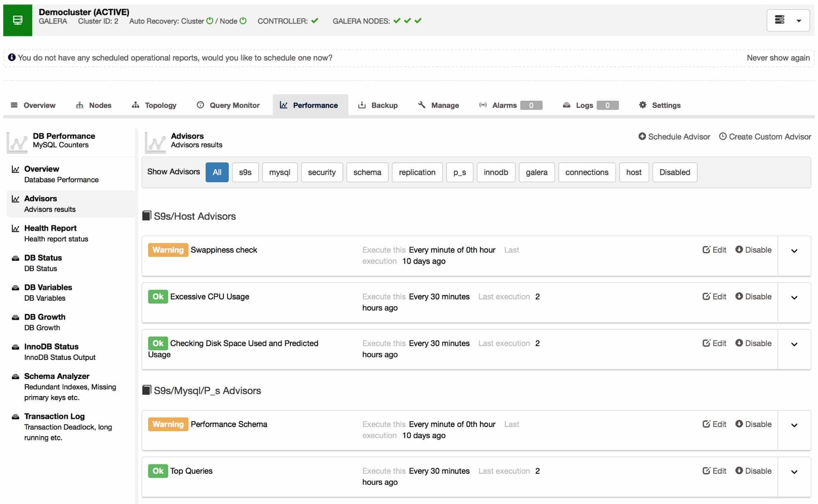The width and height of the screenshot is (818, 504).
Task: Disable the Checking Disk Space advisor
Action: 753,343
